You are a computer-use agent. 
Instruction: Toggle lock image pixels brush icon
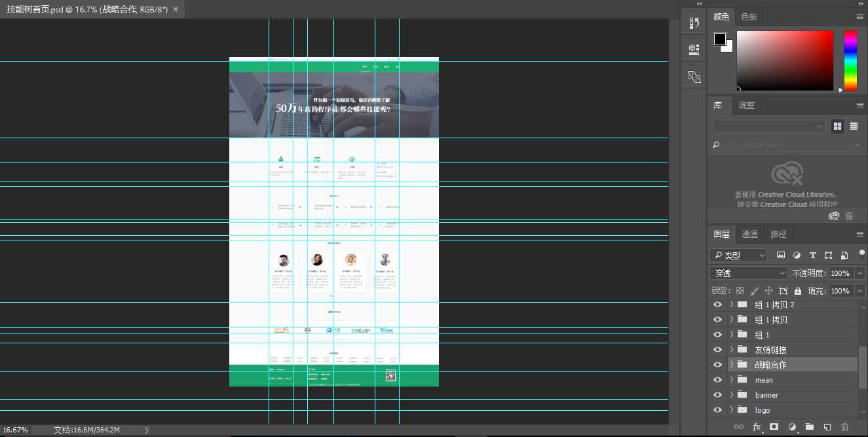click(x=754, y=291)
